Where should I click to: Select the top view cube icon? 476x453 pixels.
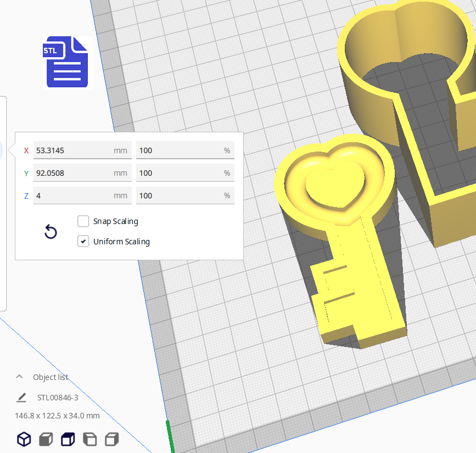pyautogui.click(x=68, y=439)
